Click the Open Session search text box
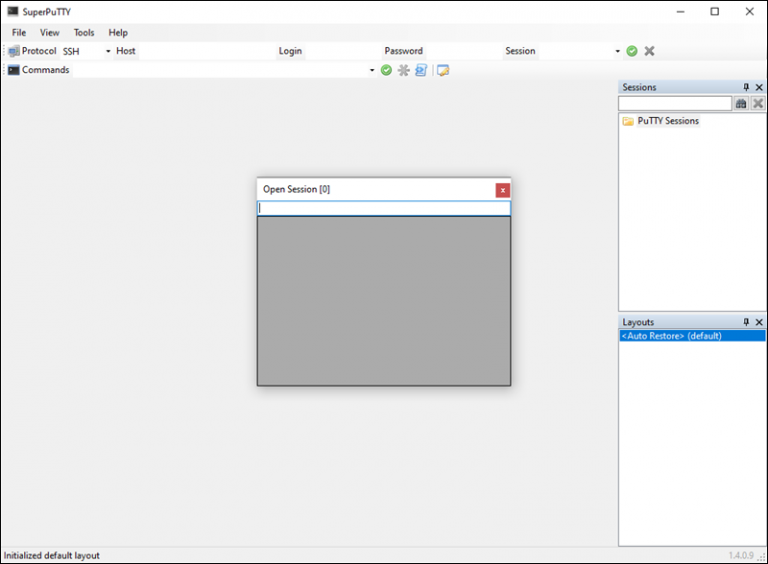 (x=384, y=209)
